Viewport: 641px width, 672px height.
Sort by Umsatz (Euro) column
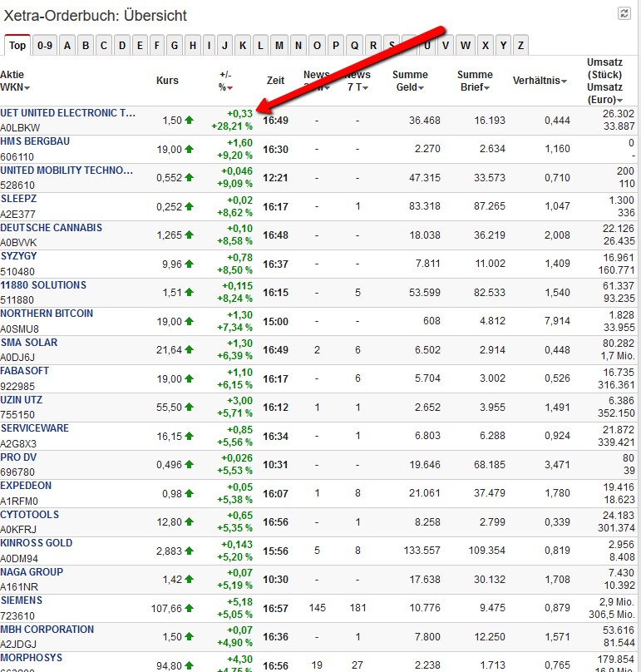click(x=619, y=101)
